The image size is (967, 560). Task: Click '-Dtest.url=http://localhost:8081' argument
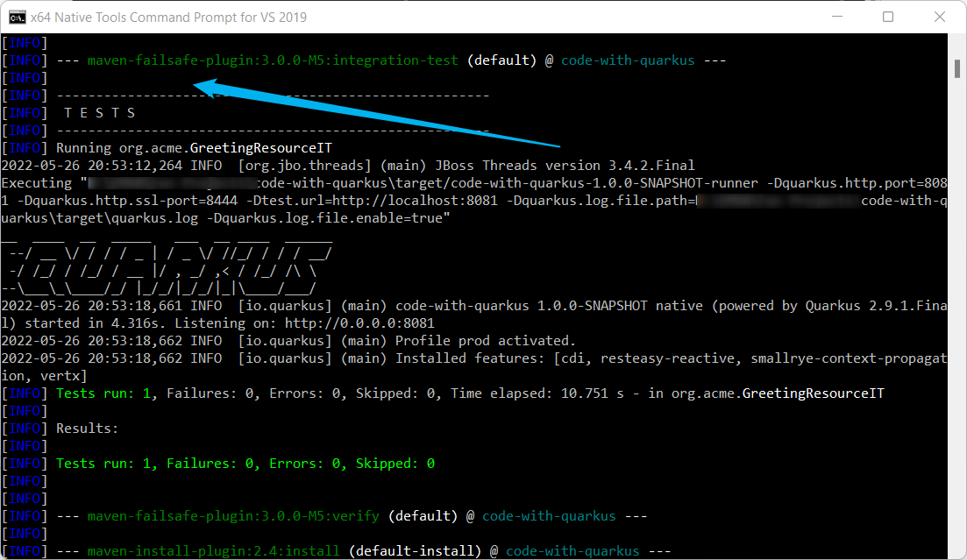pyautogui.click(x=372, y=201)
